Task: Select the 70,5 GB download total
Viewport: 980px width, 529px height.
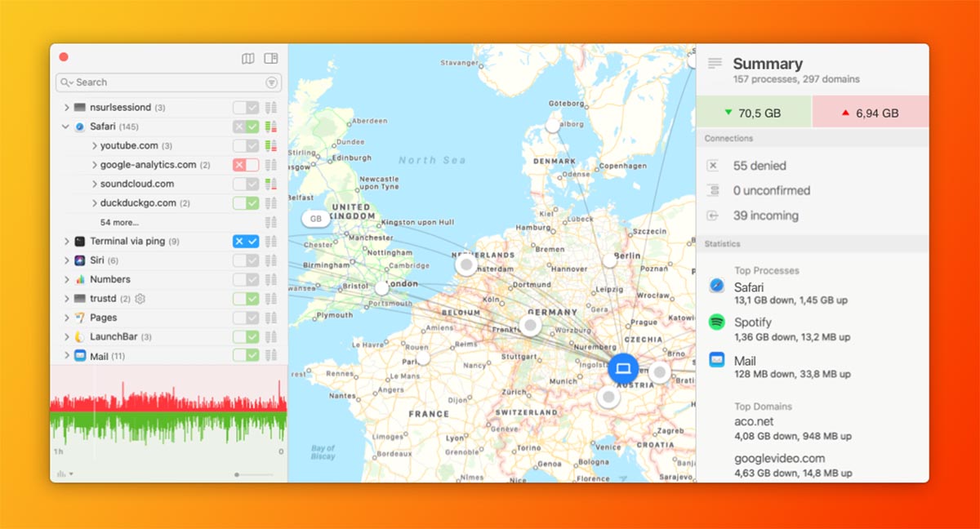Action: tap(754, 113)
